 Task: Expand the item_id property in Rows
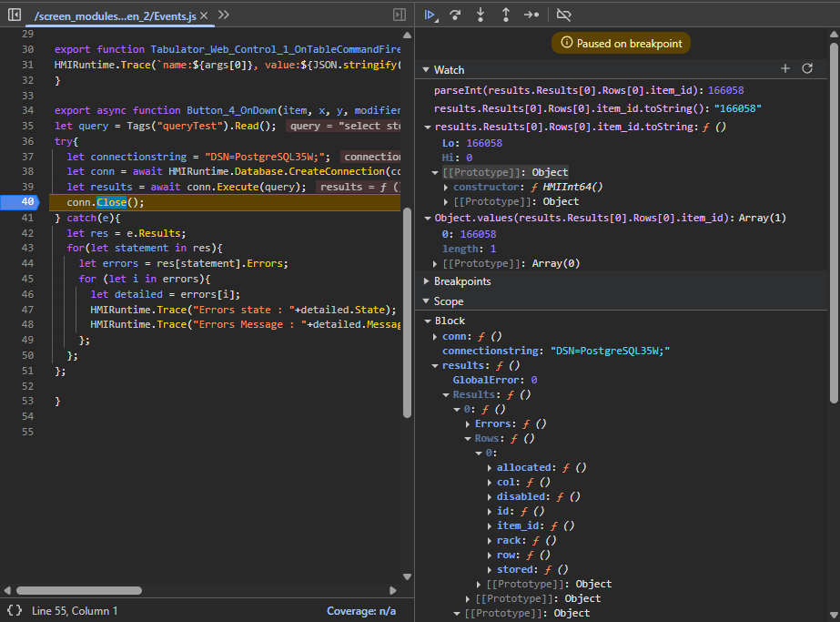[x=491, y=526]
